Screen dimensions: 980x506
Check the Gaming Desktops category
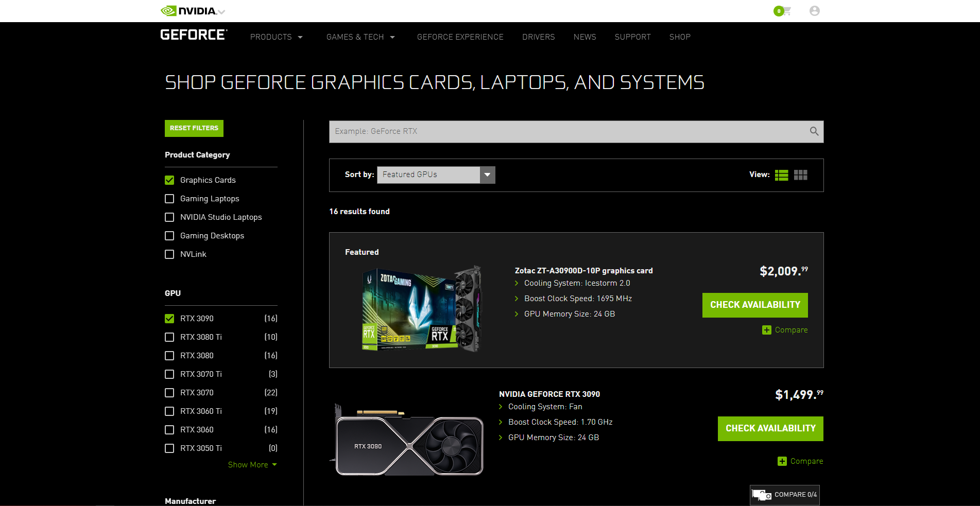point(169,236)
